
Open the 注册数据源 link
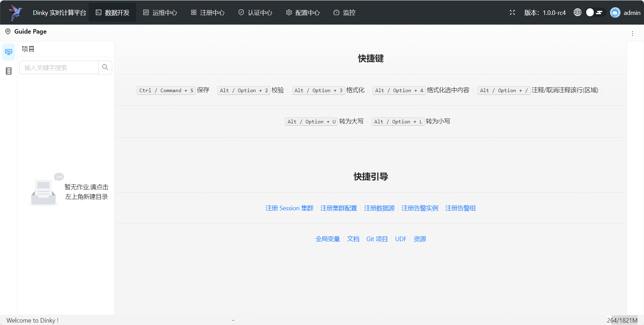(379, 208)
